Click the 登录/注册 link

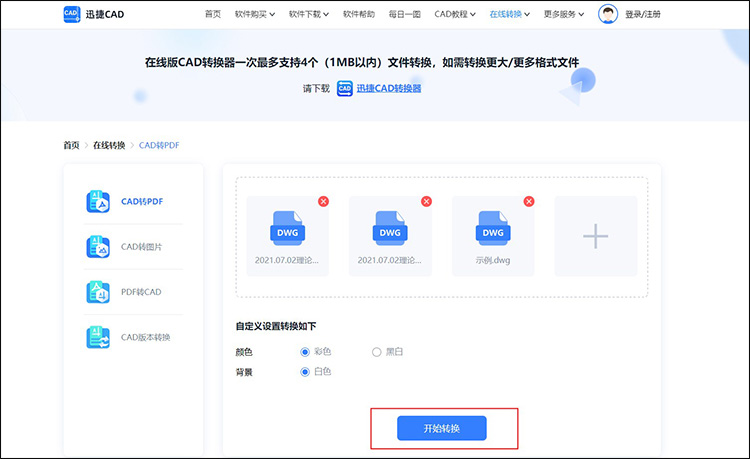tap(643, 14)
